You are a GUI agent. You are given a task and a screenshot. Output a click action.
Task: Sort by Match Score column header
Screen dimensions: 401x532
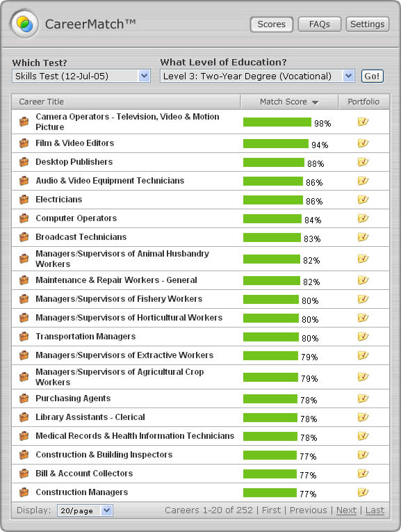(289, 102)
